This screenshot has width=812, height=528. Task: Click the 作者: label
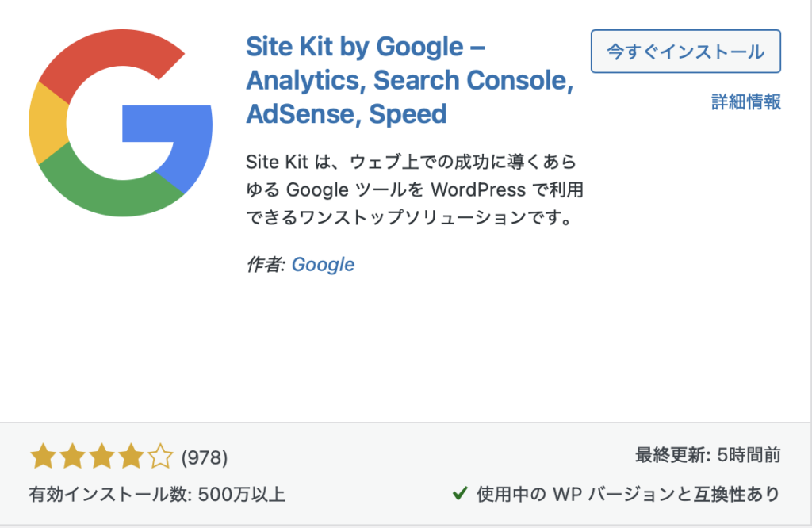tap(266, 265)
